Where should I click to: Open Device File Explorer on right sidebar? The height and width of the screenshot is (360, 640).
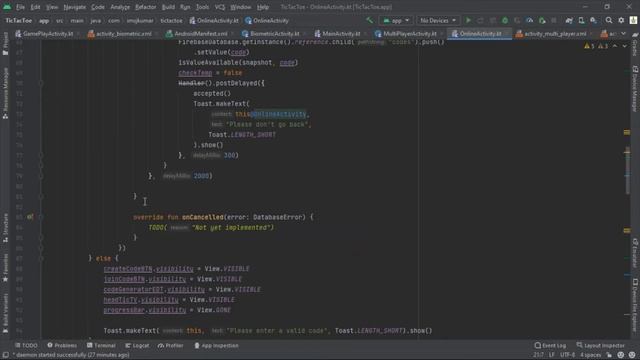[x=635, y=305]
